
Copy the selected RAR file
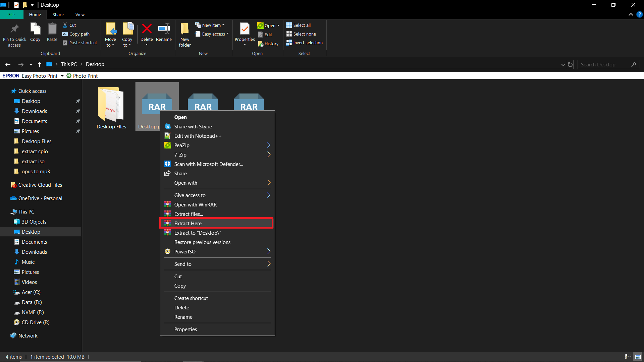35,34
